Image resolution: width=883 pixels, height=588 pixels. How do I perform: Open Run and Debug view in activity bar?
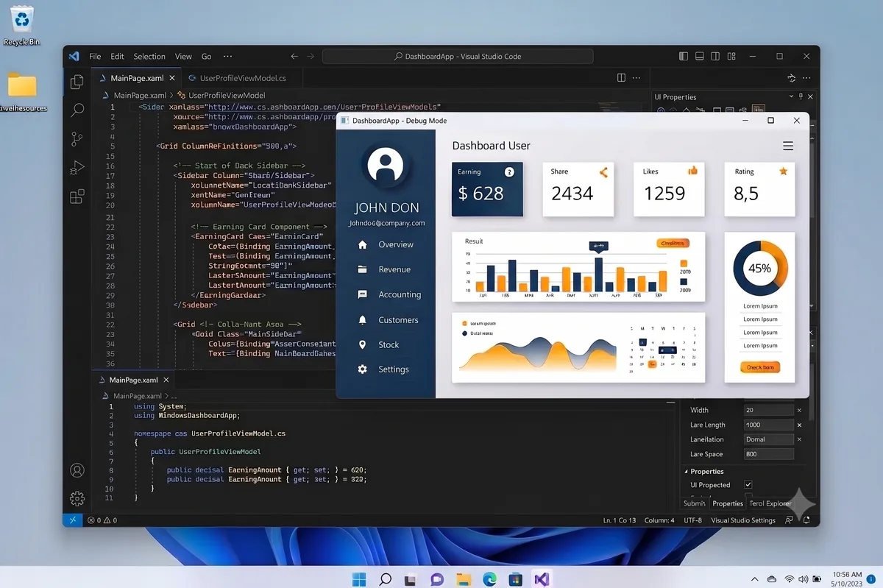tap(77, 168)
